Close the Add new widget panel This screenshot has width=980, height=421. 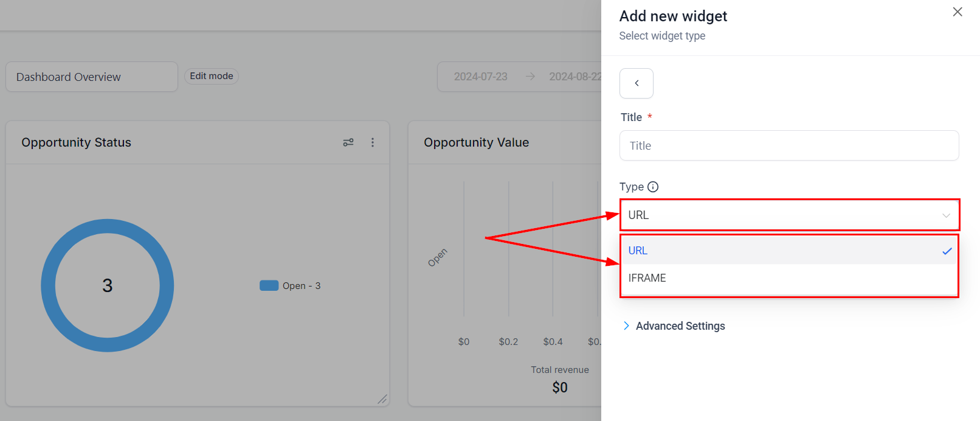click(958, 12)
